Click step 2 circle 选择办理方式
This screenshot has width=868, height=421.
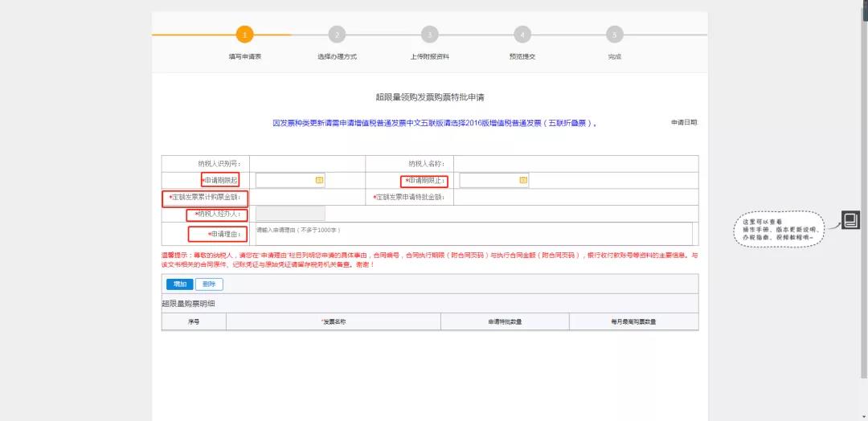coord(337,35)
